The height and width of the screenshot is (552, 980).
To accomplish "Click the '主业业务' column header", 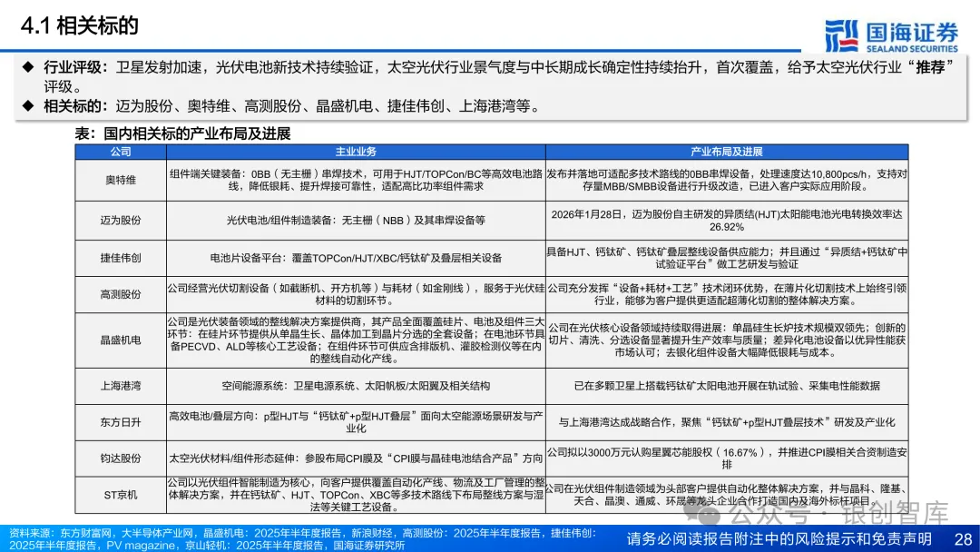I will pyautogui.click(x=356, y=152).
